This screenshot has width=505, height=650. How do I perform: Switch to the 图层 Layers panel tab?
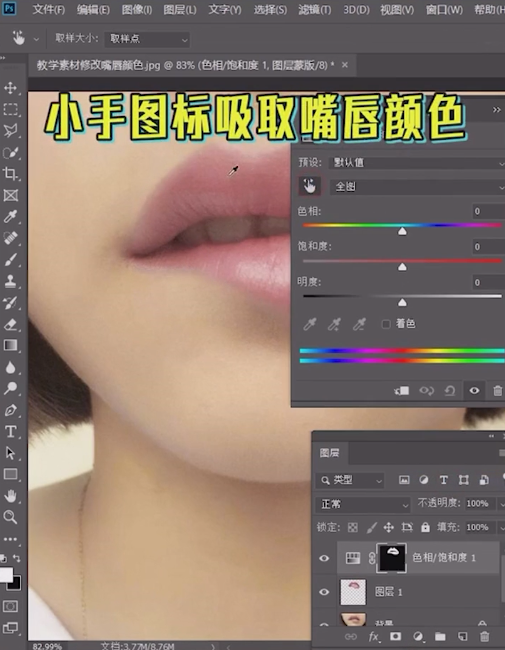(x=330, y=453)
